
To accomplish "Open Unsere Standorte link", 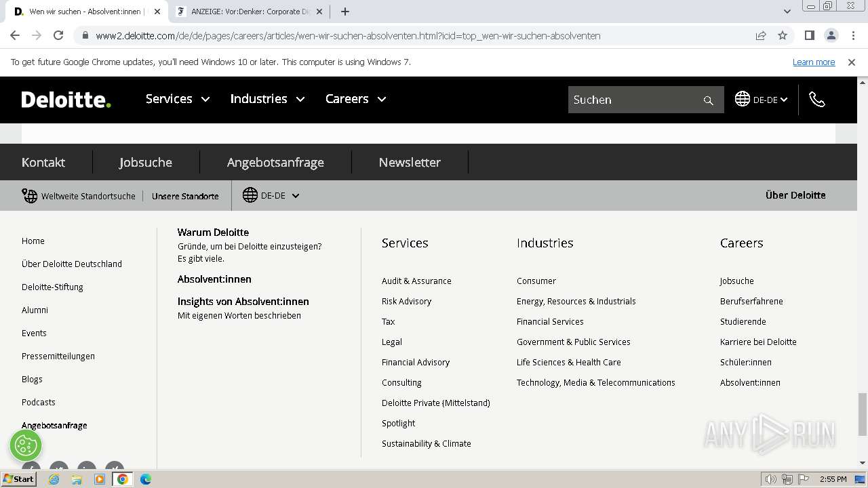I will point(185,196).
